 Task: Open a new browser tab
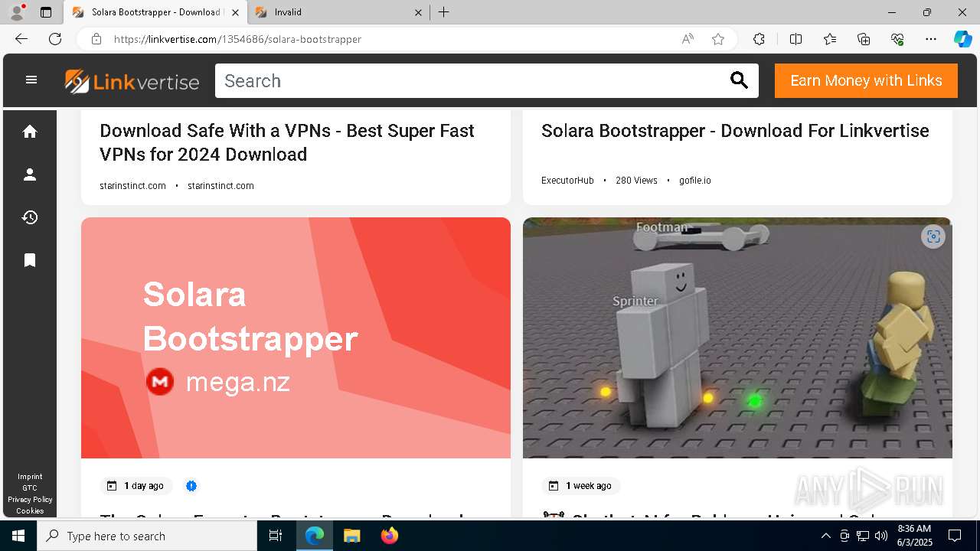pos(444,12)
